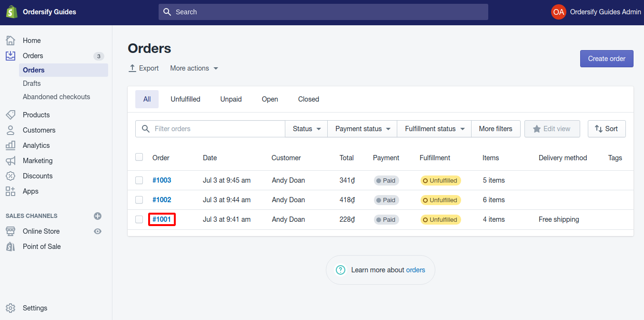The width and height of the screenshot is (644, 320).
Task: Click the Customers person icon
Action: (10, 130)
